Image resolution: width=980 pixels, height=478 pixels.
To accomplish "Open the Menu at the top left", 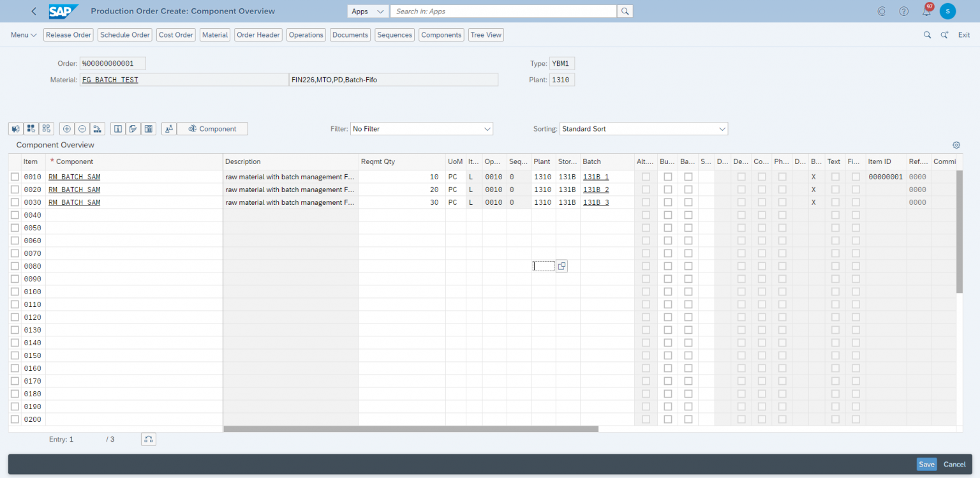I will tap(22, 34).
